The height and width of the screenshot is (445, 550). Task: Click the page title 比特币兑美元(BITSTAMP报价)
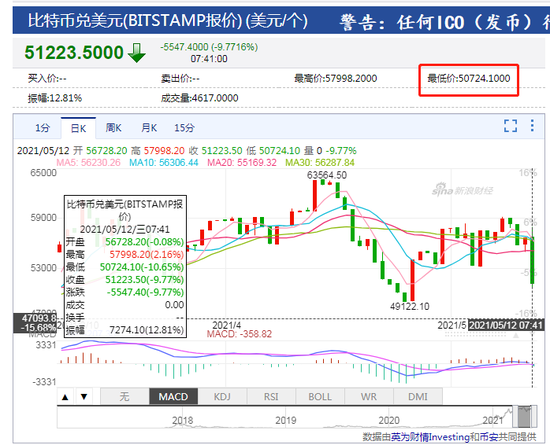click(135, 20)
